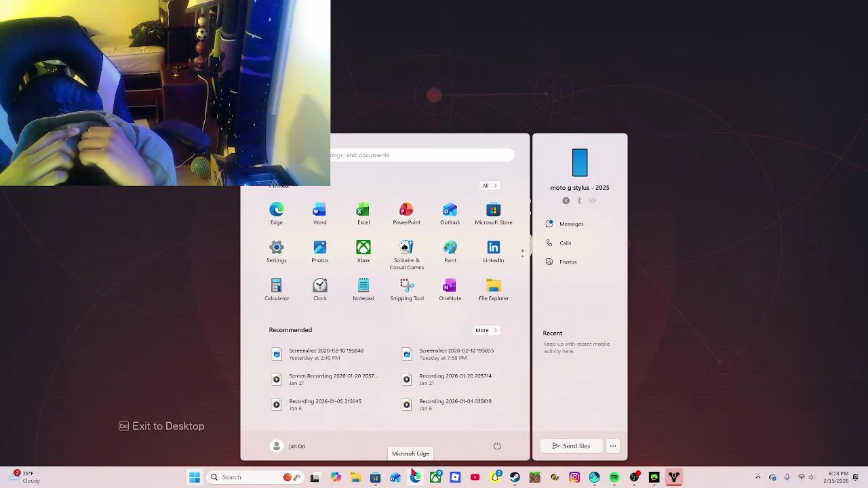The image size is (868, 488).
Task: Open jah Dd user account menu
Action: [288, 446]
